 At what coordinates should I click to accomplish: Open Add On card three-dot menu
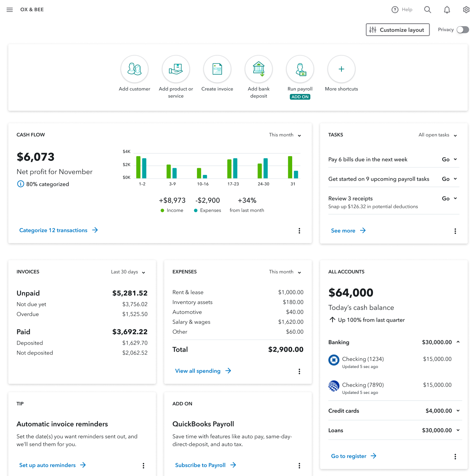click(299, 466)
